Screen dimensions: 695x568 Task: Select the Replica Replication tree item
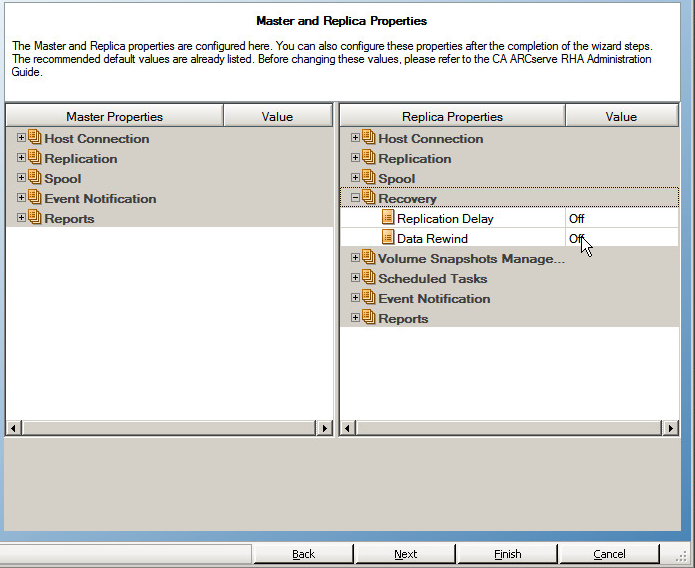pos(415,159)
